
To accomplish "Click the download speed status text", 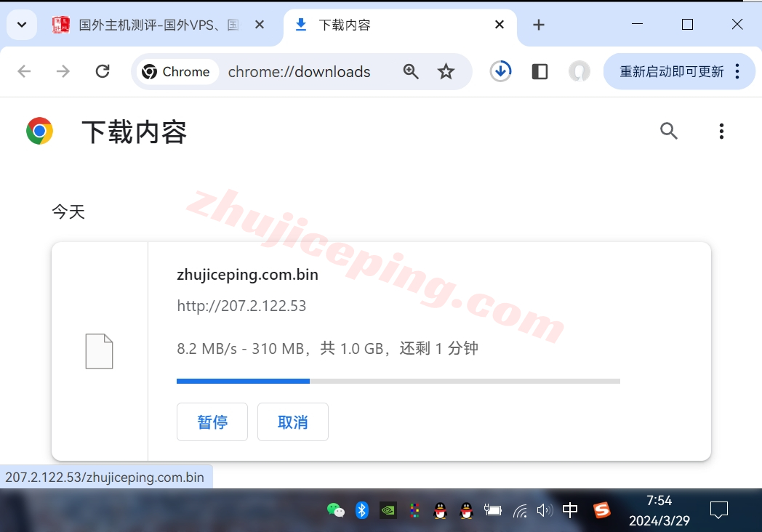I will 327,348.
